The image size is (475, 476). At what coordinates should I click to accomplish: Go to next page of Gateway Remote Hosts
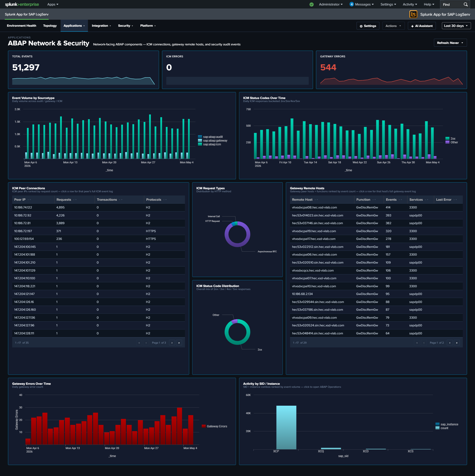(450, 343)
